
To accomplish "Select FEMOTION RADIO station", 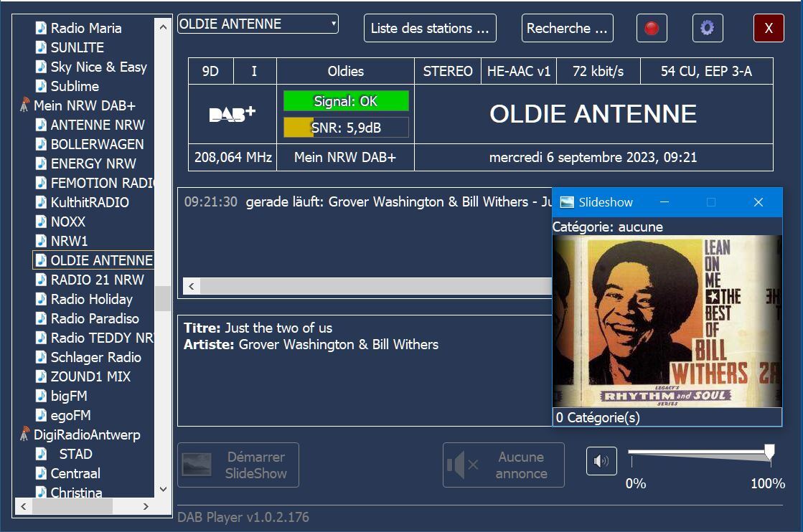I will [102, 183].
